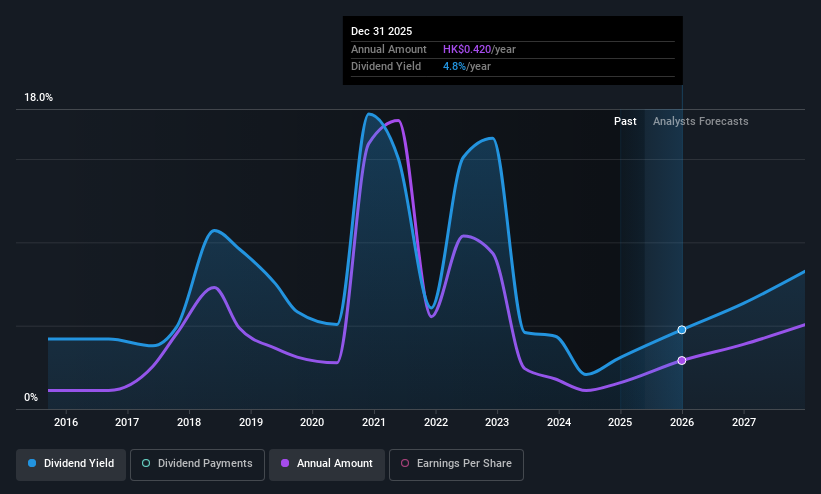
Task: Click the 2018 label on the x-axis
Action: pyautogui.click(x=189, y=422)
